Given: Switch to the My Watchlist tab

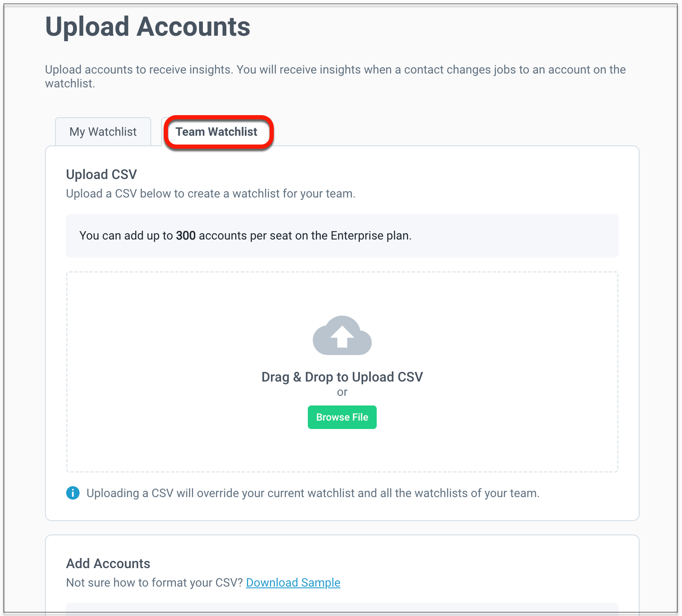Looking at the screenshot, I should pos(103,132).
